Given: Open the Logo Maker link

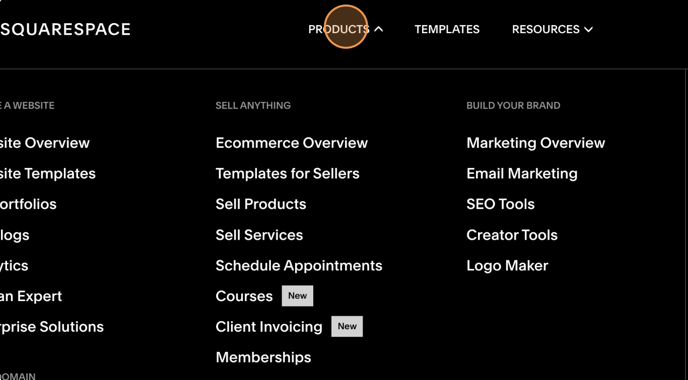Looking at the screenshot, I should click(507, 266).
